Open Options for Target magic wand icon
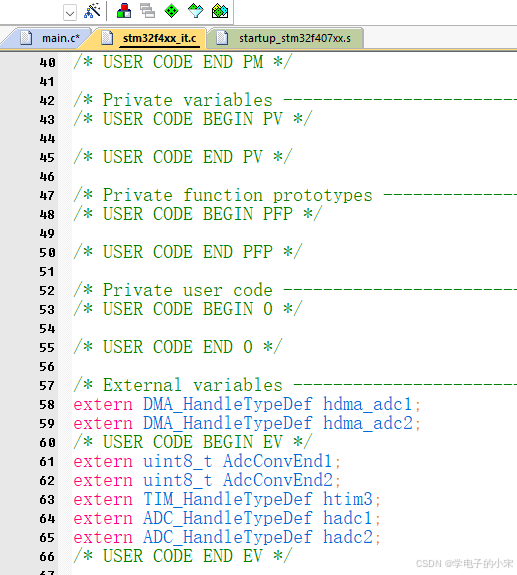517x575 pixels. [92, 11]
